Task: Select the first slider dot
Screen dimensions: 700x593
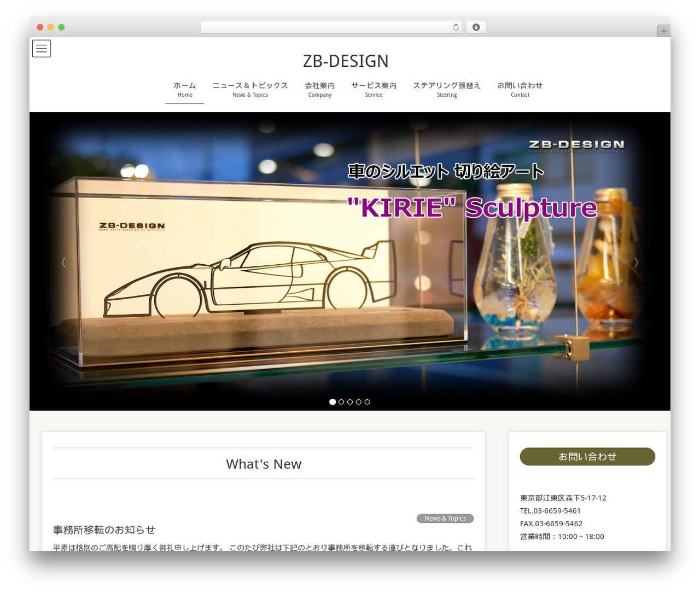Action: pos(332,402)
